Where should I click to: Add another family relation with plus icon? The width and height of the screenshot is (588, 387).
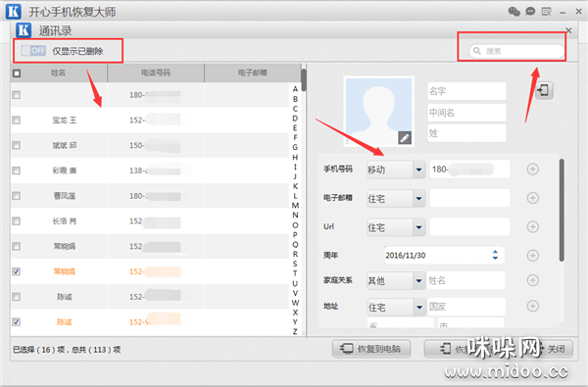(532, 280)
